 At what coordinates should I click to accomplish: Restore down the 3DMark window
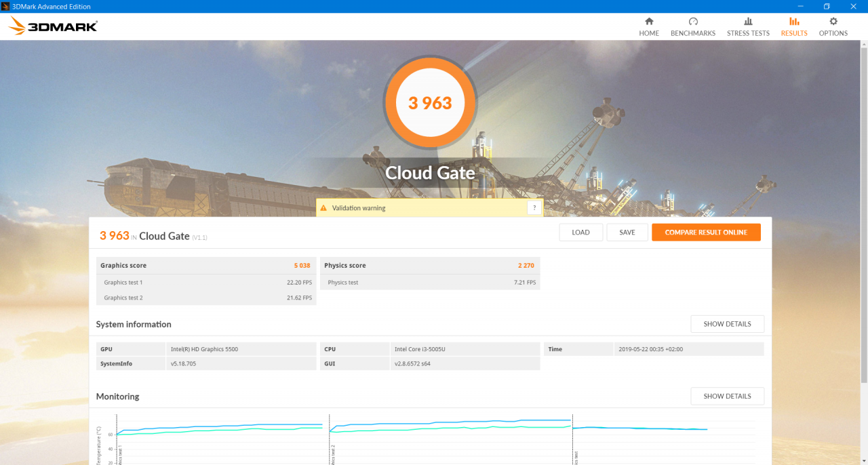827,6
